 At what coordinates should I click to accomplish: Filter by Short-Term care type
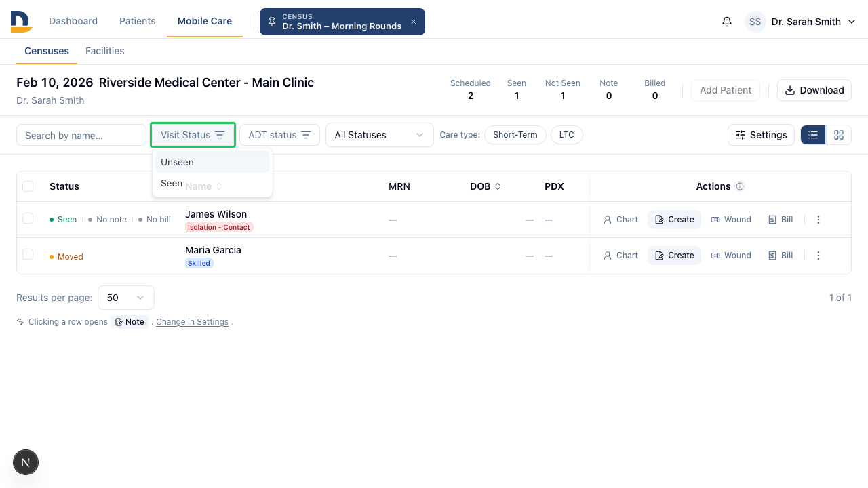click(x=515, y=135)
